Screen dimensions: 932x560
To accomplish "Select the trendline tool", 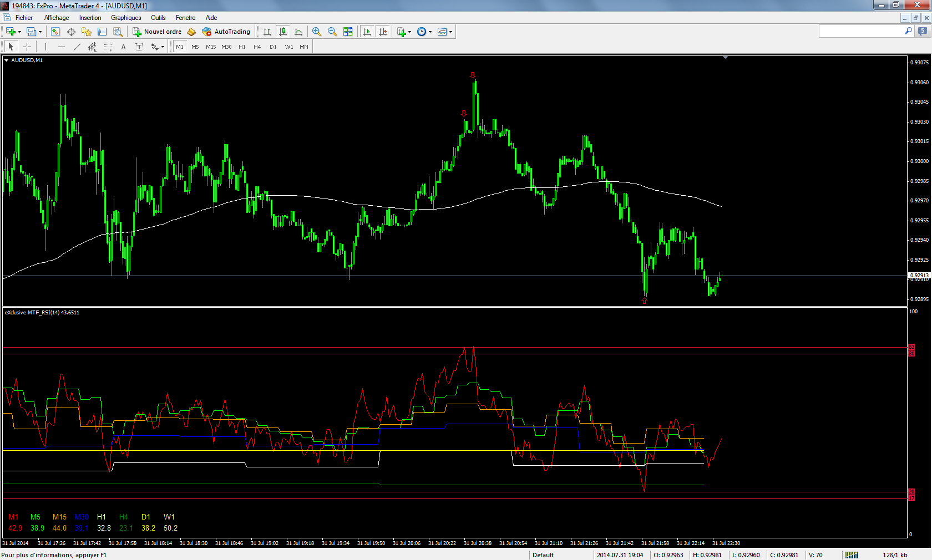I will [77, 47].
